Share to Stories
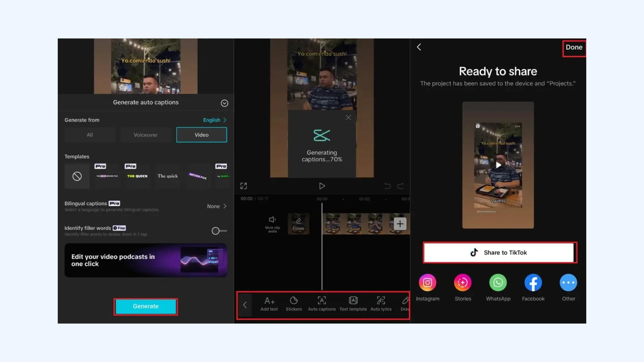The width and height of the screenshot is (644, 362). (x=463, y=288)
